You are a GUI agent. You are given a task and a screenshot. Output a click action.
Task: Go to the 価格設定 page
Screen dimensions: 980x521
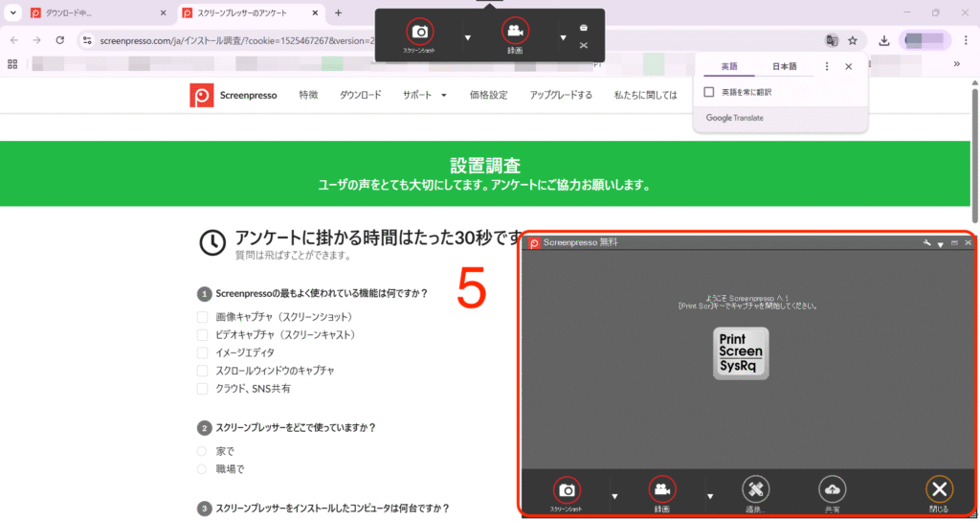[488, 95]
